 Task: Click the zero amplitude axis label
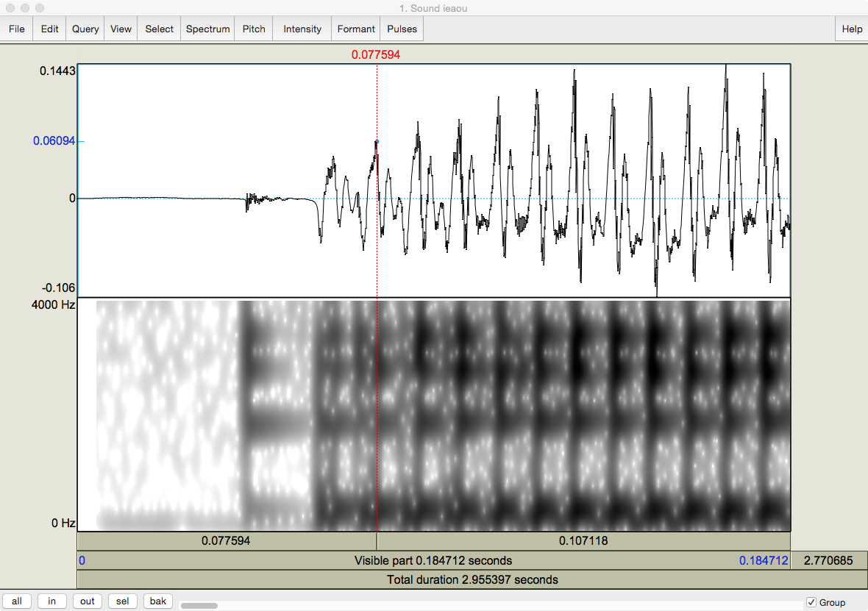[72, 198]
